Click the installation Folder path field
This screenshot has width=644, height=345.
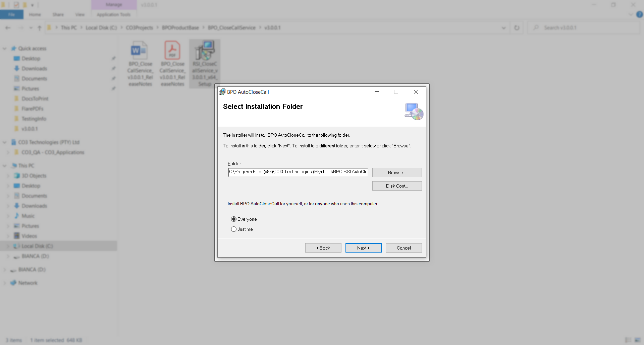(x=298, y=172)
